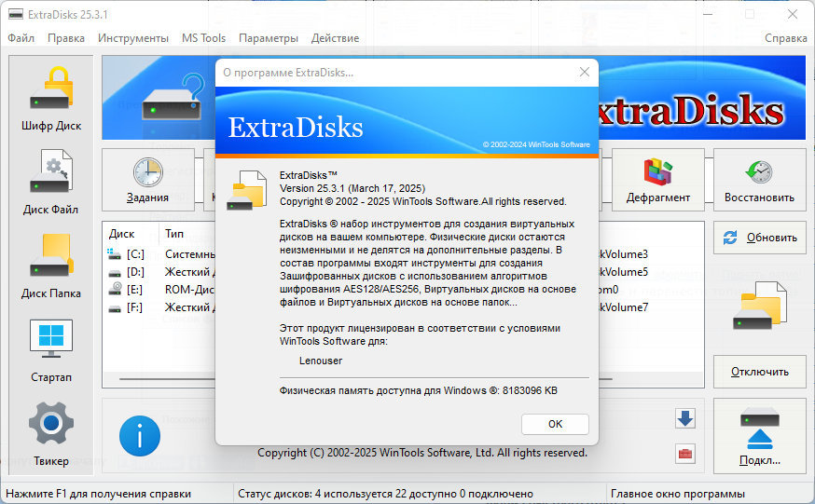Open the Восстановить restore tool
Screen dimensions: 815x504
click(x=759, y=180)
